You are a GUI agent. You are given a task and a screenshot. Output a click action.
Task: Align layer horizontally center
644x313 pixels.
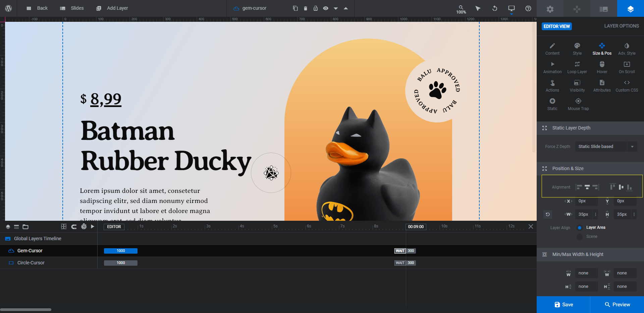[x=587, y=187]
